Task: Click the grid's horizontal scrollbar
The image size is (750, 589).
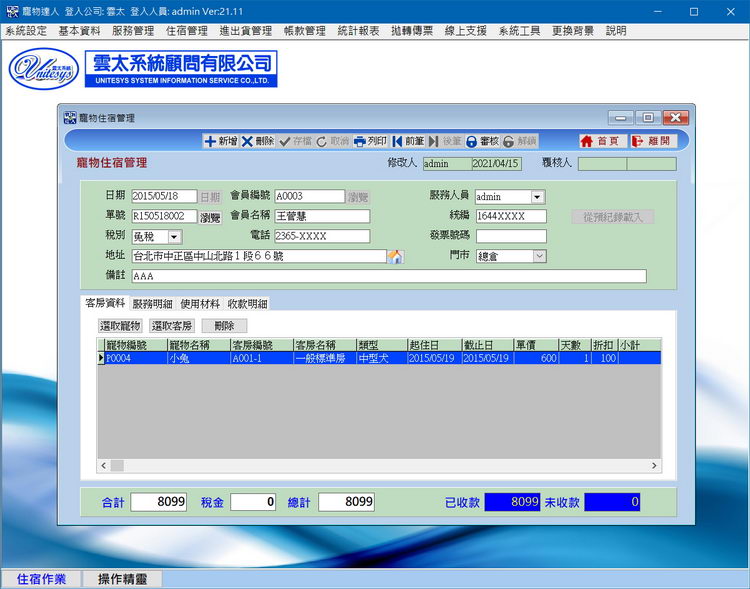Action: (380, 465)
